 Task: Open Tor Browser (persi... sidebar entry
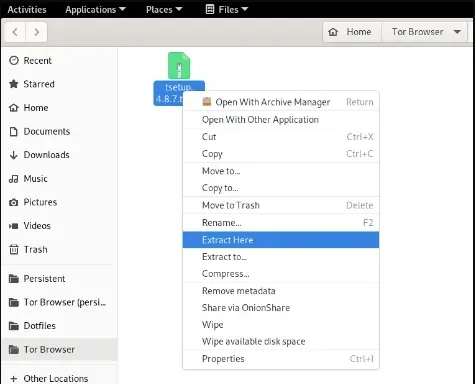(59, 302)
